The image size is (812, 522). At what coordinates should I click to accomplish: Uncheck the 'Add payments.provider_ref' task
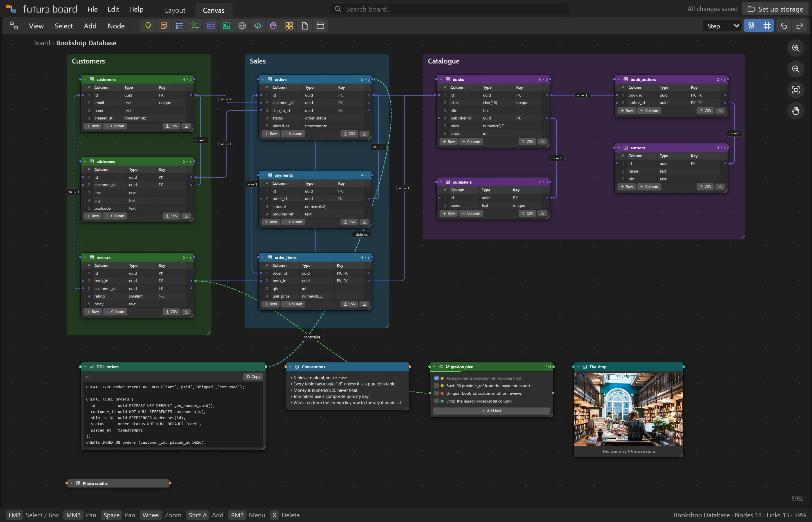pyautogui.click(x=436, y=378)
